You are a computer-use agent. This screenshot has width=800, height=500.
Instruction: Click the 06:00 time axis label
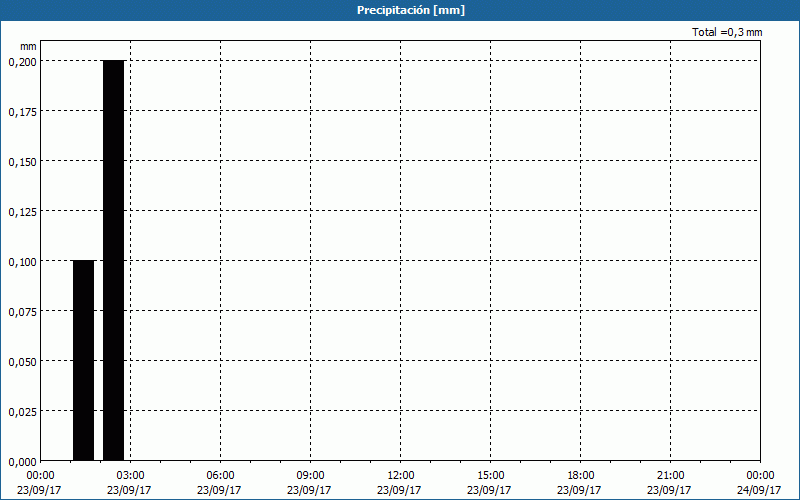click(220, 476)
